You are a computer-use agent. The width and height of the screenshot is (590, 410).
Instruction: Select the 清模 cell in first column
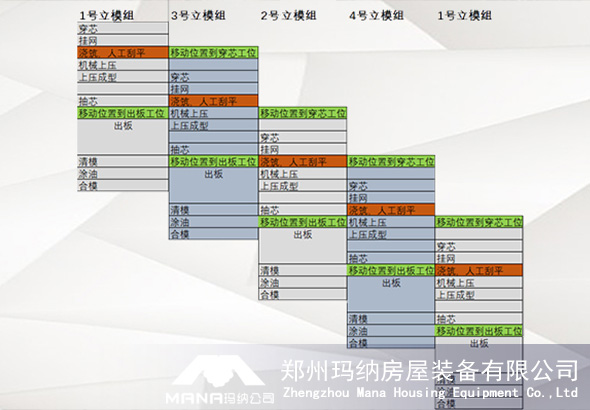pyautogui.click(x=123, y=161)
